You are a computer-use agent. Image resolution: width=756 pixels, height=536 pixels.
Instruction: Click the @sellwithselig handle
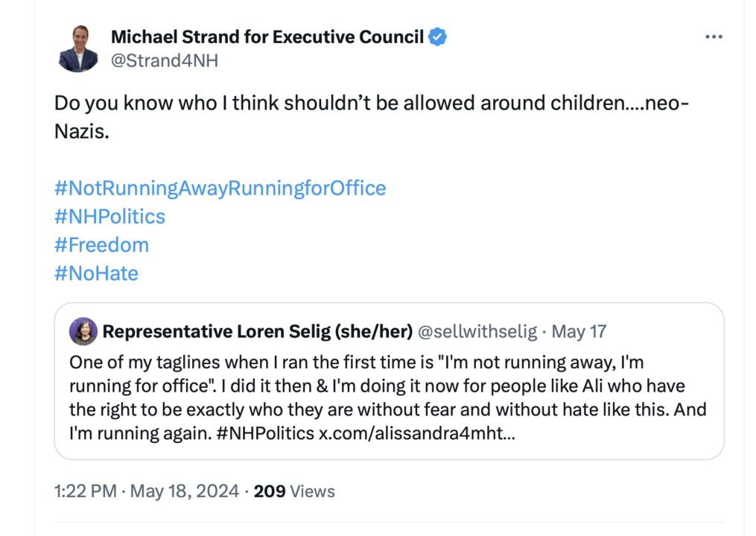click(x=477, y=331)
